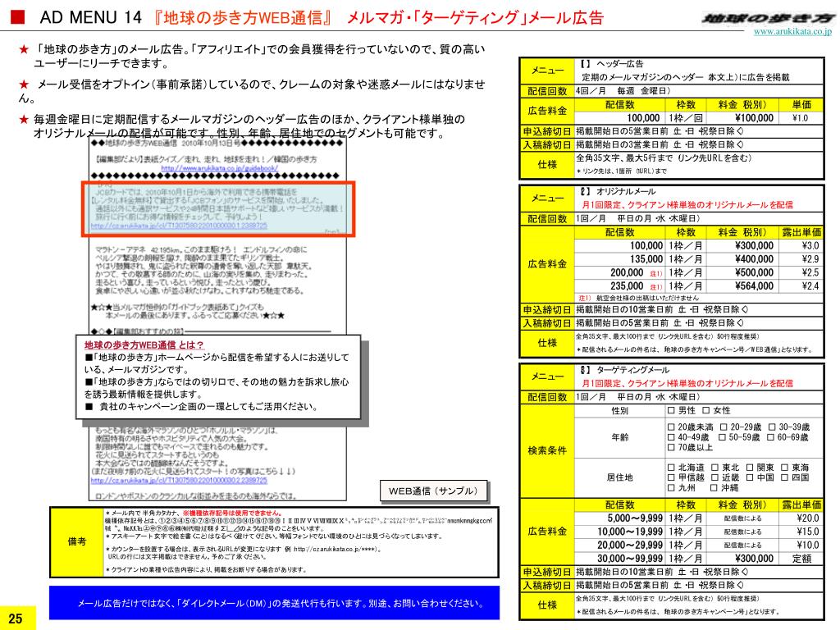Screen dimensions: 840x630
Task: Click the blue ダイレクトメール（DM） banner
Action: 274,603
